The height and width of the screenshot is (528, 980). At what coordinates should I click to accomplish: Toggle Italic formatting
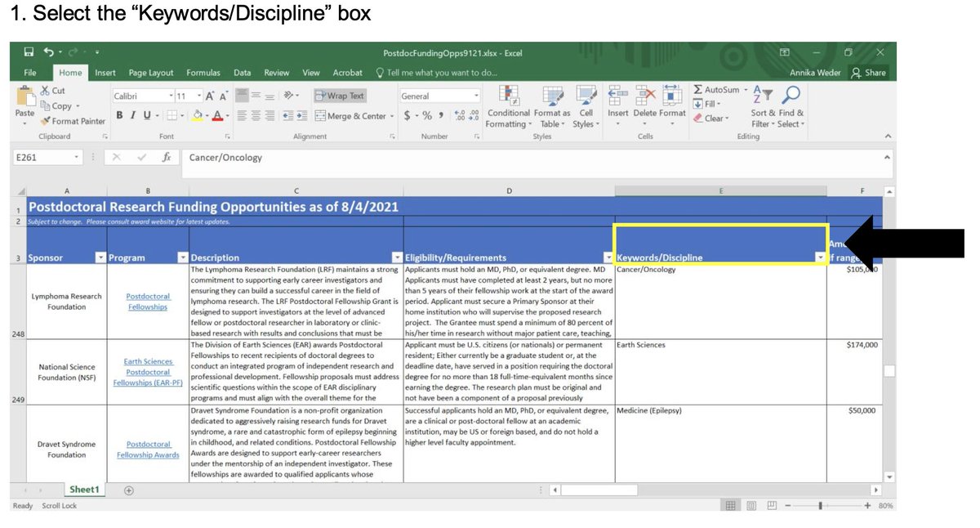[x=131, y=115]
